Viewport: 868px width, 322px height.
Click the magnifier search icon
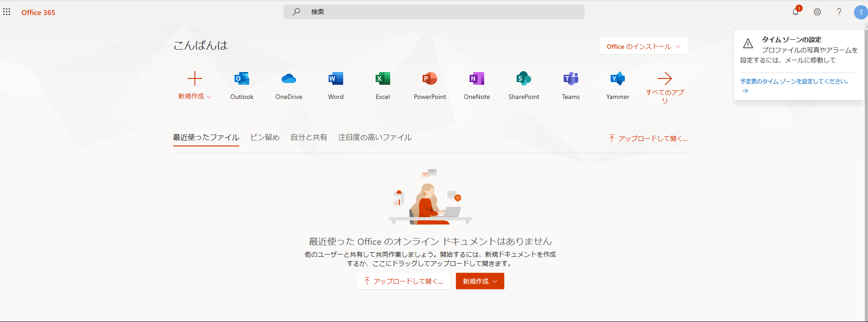(x=296, y=12)
